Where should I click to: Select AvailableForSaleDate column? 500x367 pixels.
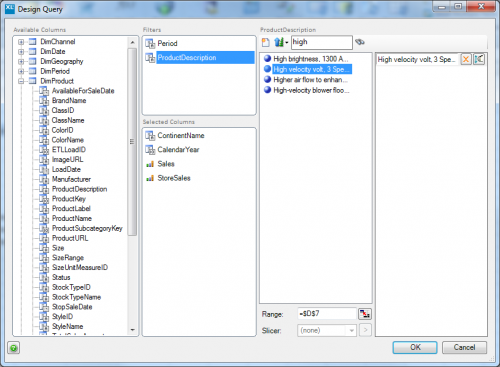point(83,91)
